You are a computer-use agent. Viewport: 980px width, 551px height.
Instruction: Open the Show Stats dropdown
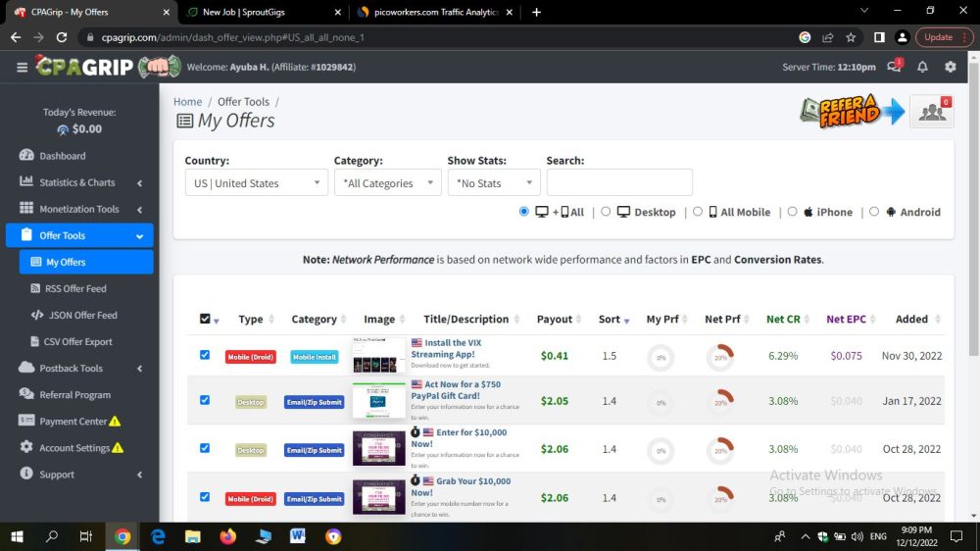pyautogui.click(x=494, y=182)
